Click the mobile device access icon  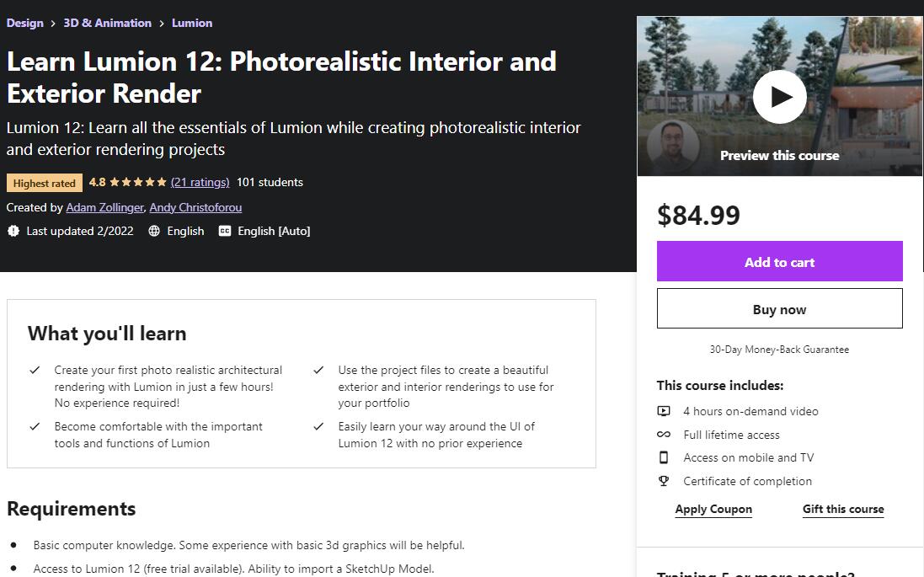664,457
